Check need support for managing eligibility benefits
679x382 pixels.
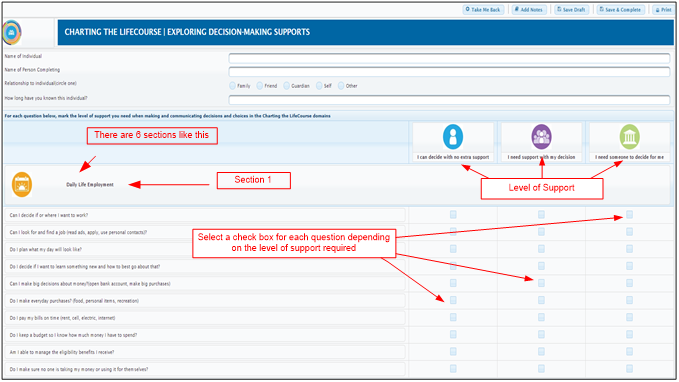(x=541, y=351)
